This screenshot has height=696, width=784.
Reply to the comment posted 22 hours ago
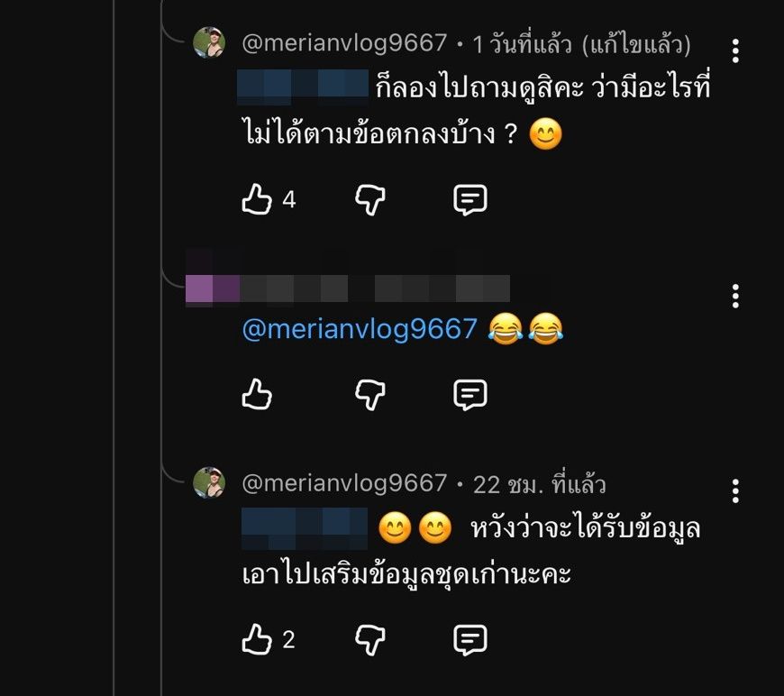click(469, 639)
